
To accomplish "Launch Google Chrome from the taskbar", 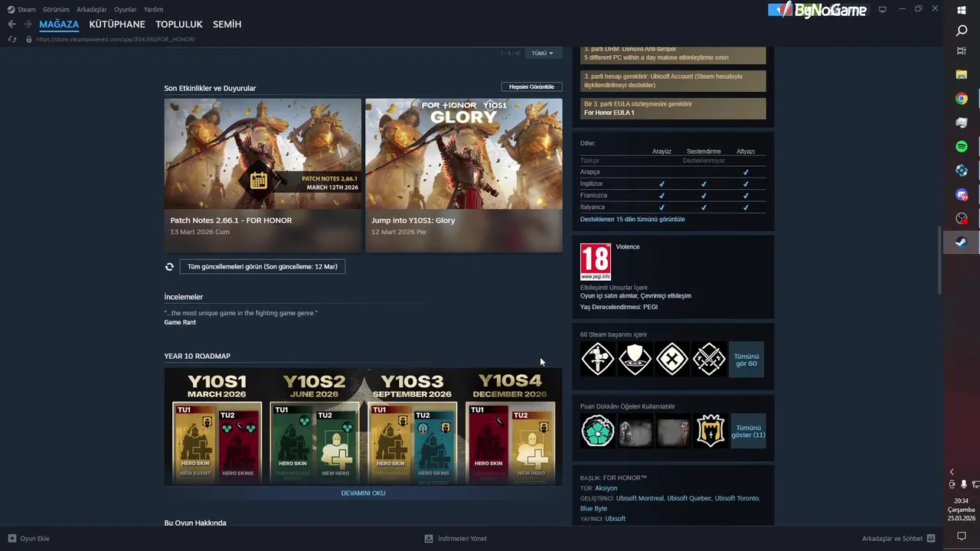I will tap(962, 99).
